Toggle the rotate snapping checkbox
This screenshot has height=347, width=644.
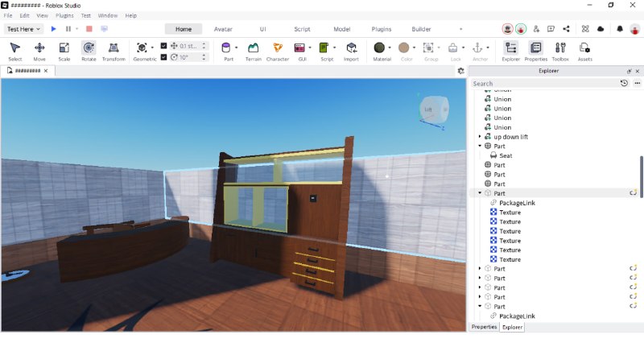[x=163, y=57]
